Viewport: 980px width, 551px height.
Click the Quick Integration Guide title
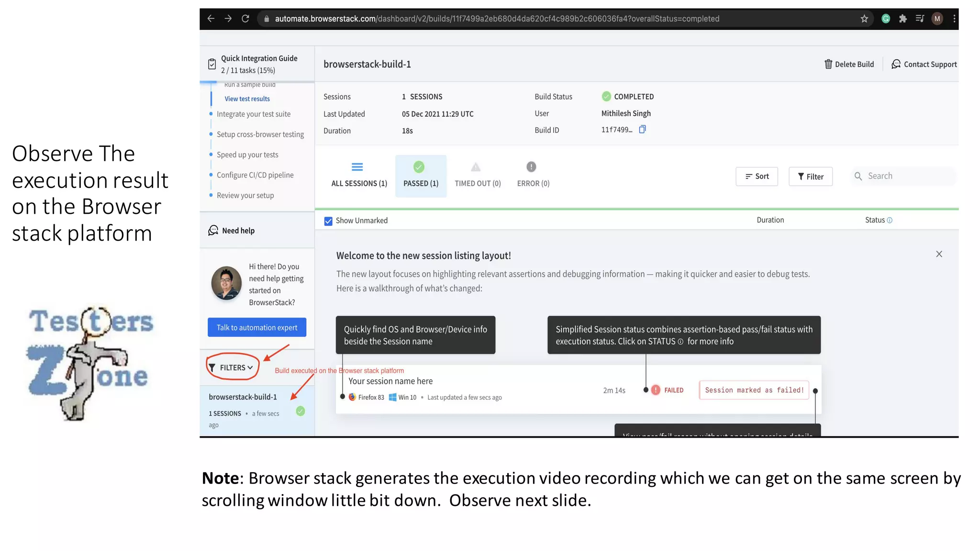pos(259,58)
